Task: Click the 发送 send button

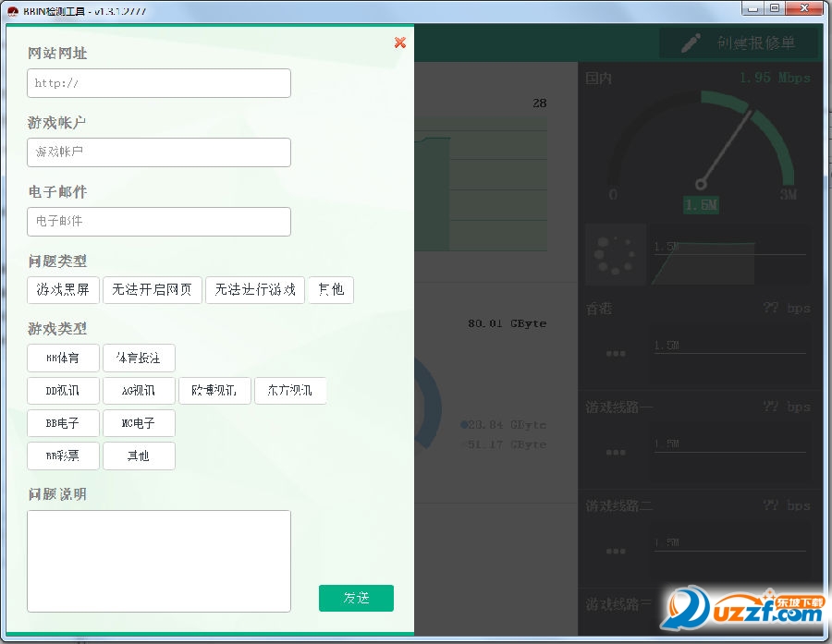Action: pos(356,598)
